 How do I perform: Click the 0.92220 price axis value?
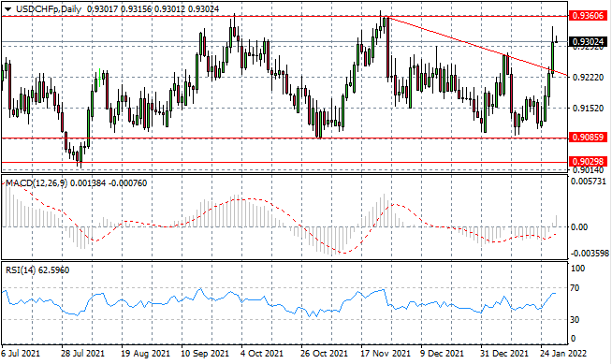tap(588, 78)
